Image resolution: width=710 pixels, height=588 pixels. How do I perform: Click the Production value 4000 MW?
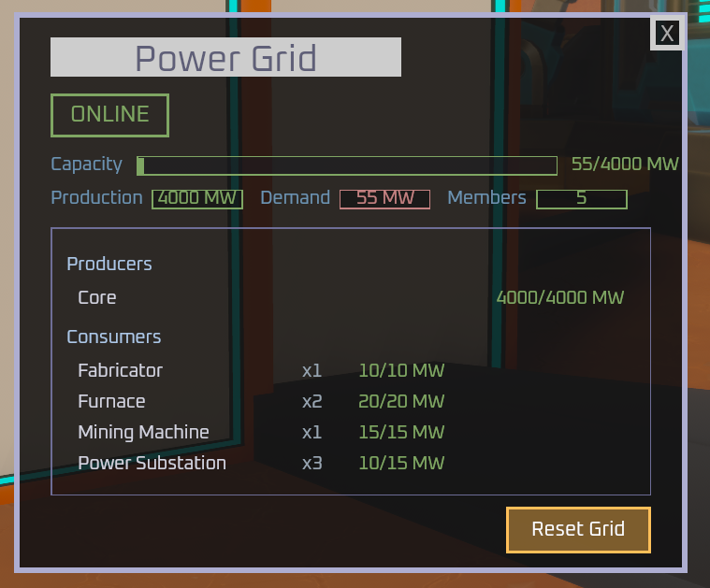(197, 199)
